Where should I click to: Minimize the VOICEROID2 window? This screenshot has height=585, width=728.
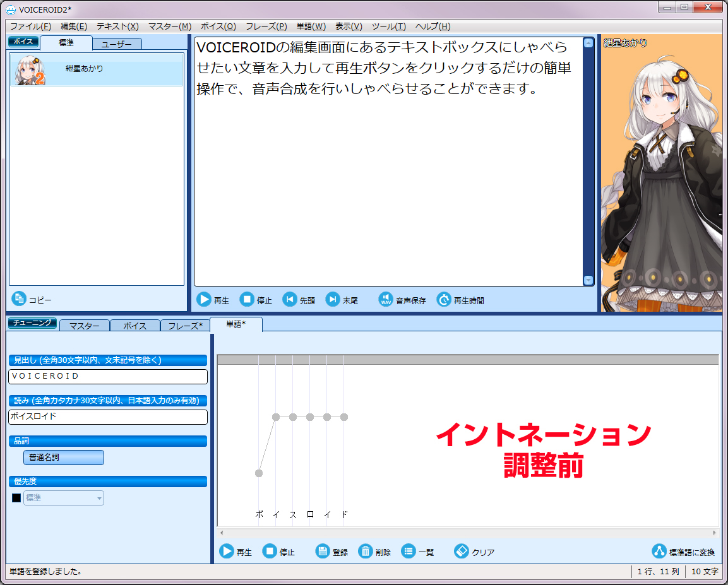click(x=667, y=8)
